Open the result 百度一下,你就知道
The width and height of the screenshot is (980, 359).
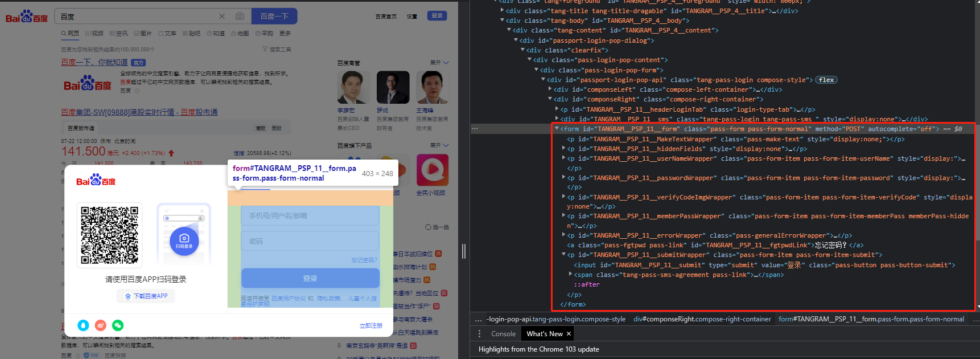pyautogui.click(x=94, y=62)
